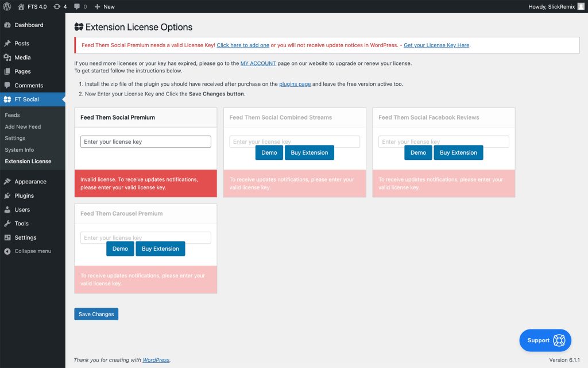Viewport: 588px width, 368px height.
Task: Open the FTS 4.0 site home icon
Action: (x=21, y=6)
